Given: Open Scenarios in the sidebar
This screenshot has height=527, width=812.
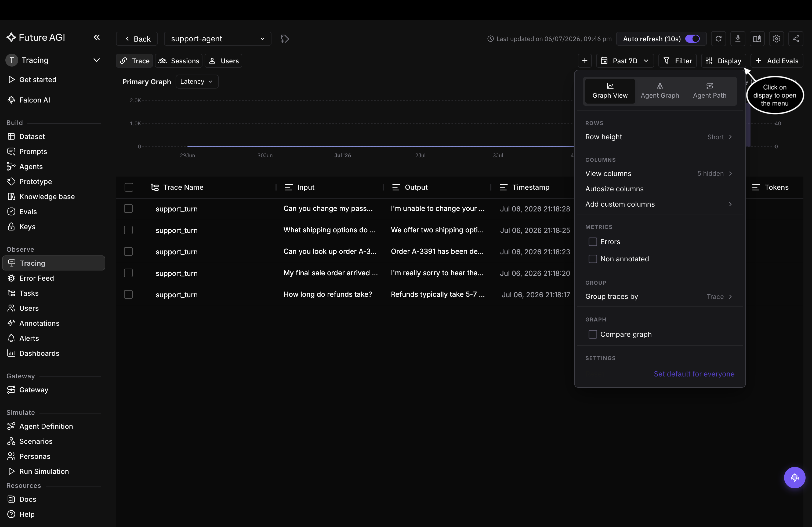Looking at the screenshot, I should [x=36, y=441].
